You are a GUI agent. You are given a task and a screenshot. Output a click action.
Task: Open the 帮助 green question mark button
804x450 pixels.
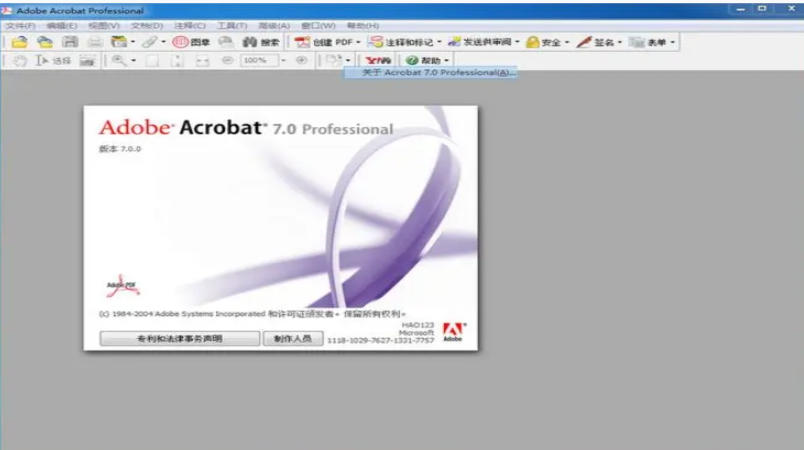tap(427, 60)
